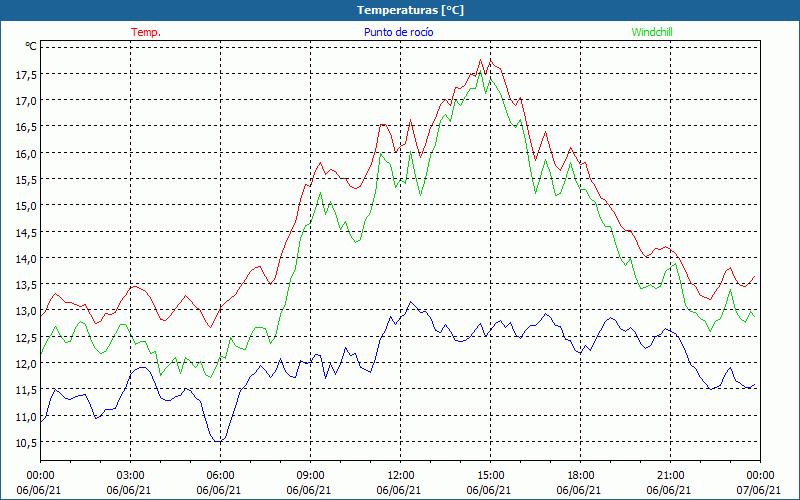Click the 13,0 y-axis value
Viewport: 800px width, 500px height.
click(27, 311)
